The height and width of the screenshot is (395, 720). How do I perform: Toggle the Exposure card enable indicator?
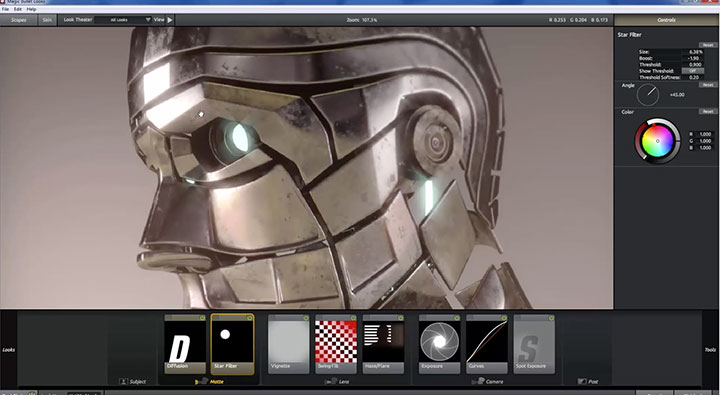[457, 318]
